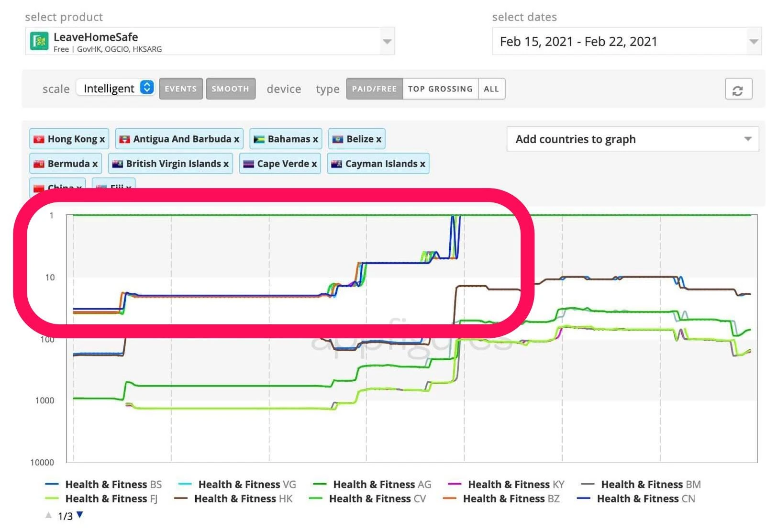777x532 pixels.
Task: Toggle the Health & Fitness BS legend series
Action: (103, 485)
